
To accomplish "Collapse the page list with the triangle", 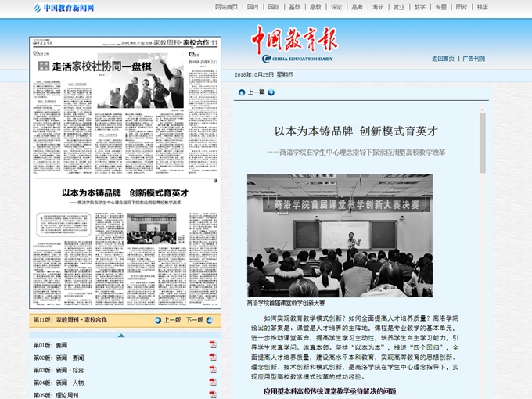I will pos(121,335).
